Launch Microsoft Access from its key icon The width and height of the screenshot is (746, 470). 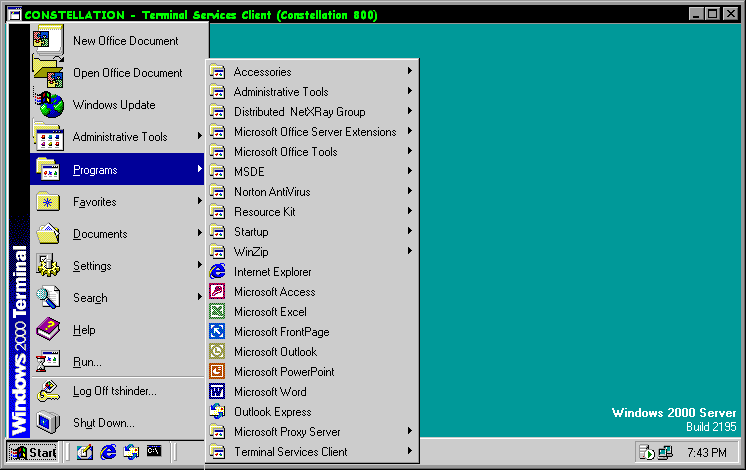(217, 292)
